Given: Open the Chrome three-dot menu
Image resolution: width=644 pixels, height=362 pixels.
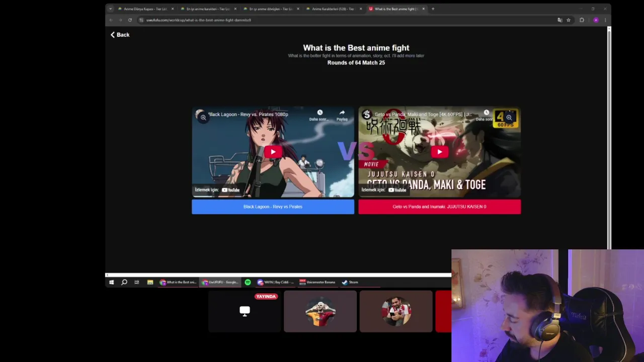Looking at the screenshot, I should pyautogui.click(x=605, y=20).
